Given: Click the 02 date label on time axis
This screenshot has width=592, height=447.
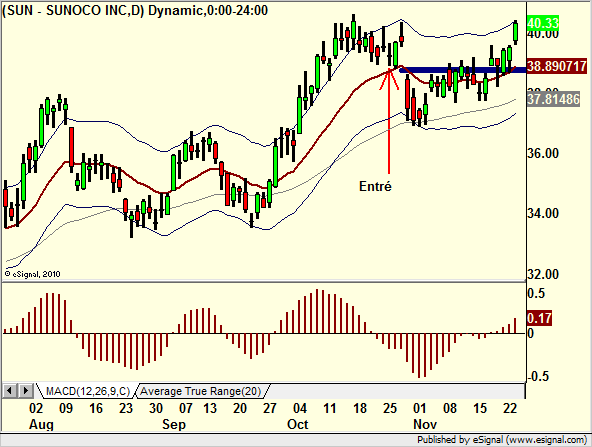Looking at the screenshot, I should [x=36, y=408].
